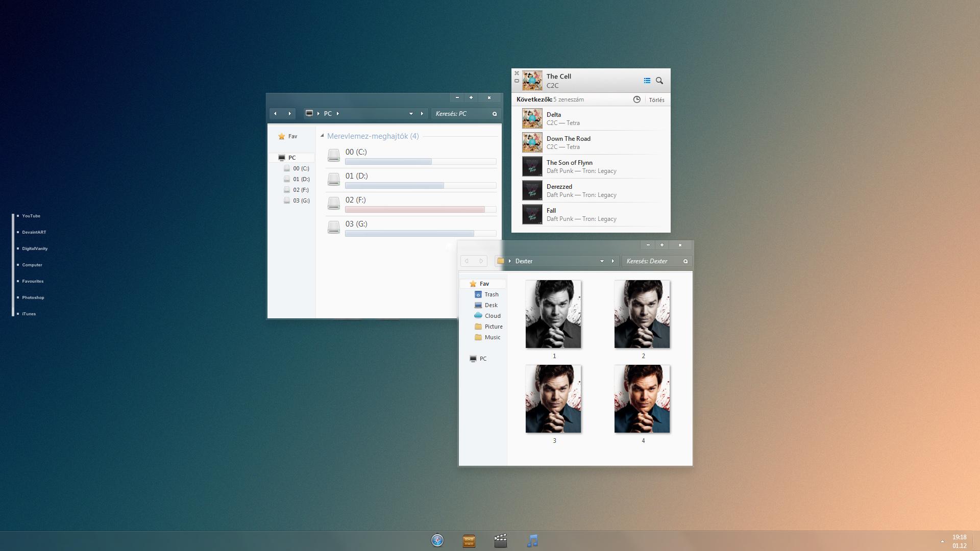Toggle the playlist list view icon
The height and width of the screenshot is (551, 980).
[647, 81]
